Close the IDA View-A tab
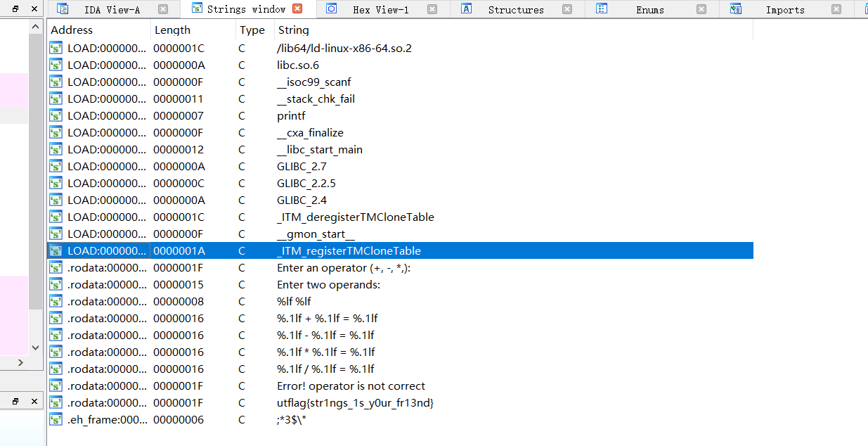This screenshot has height=446, width=868. (163, 9)
